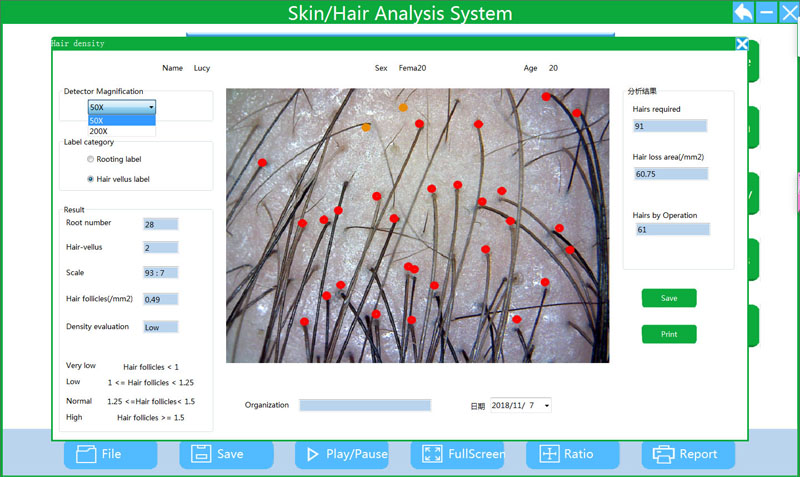The height and width of the screenshot is (477, 800).
Task: Select the Rooting label radio button
Action: click(91, 159)
